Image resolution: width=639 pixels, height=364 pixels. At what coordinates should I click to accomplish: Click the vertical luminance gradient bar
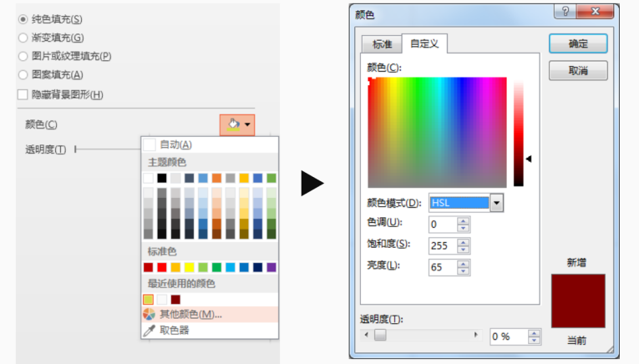pyautogui.click(x=519, y=134)
